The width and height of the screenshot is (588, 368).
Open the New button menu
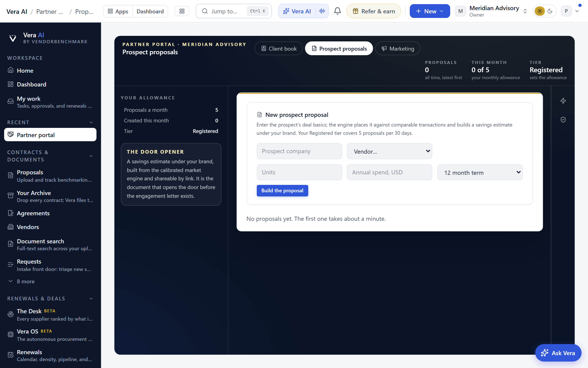(430, 11)
